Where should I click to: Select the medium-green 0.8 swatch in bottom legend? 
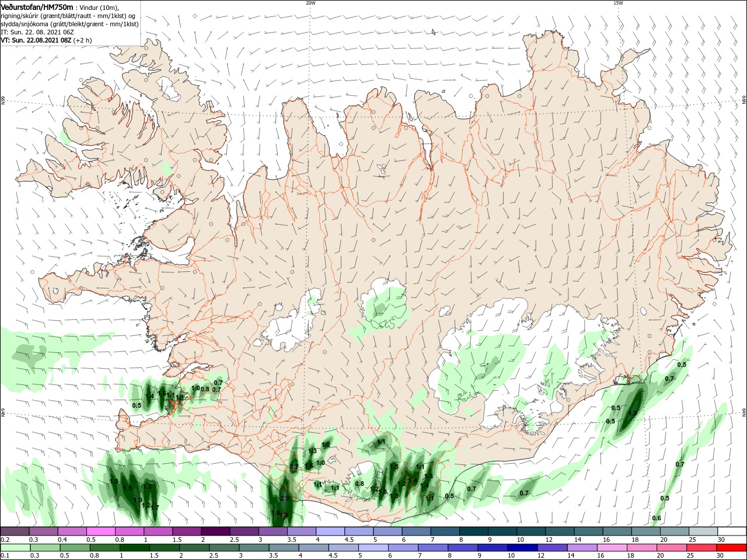pyautogui.click(x=104, y=548)
